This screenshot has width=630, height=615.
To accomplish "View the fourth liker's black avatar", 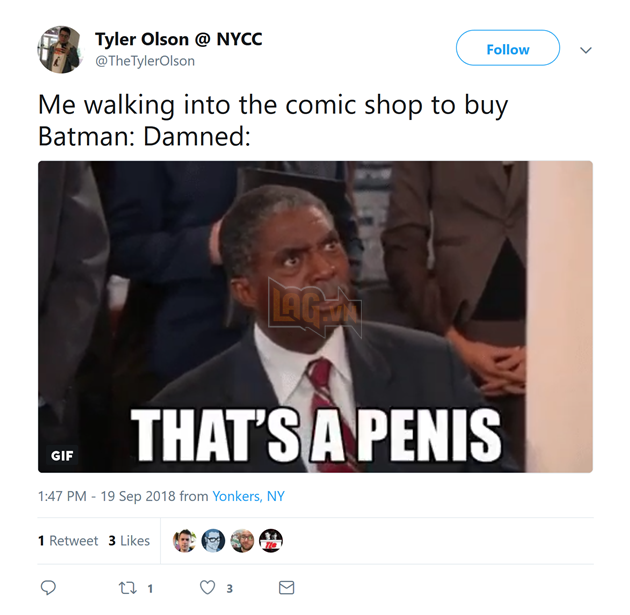I will [x=271, y=541].
